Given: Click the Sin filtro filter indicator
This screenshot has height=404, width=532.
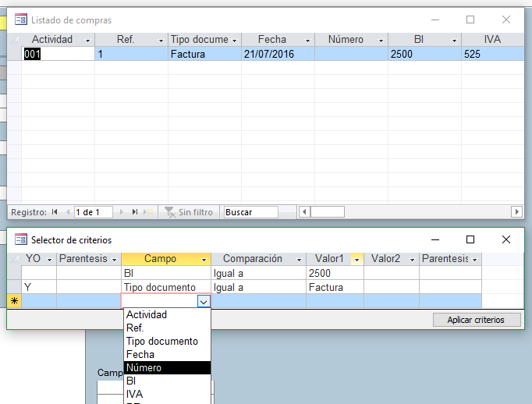Looking at the screenshot, I should coord(188,211).
